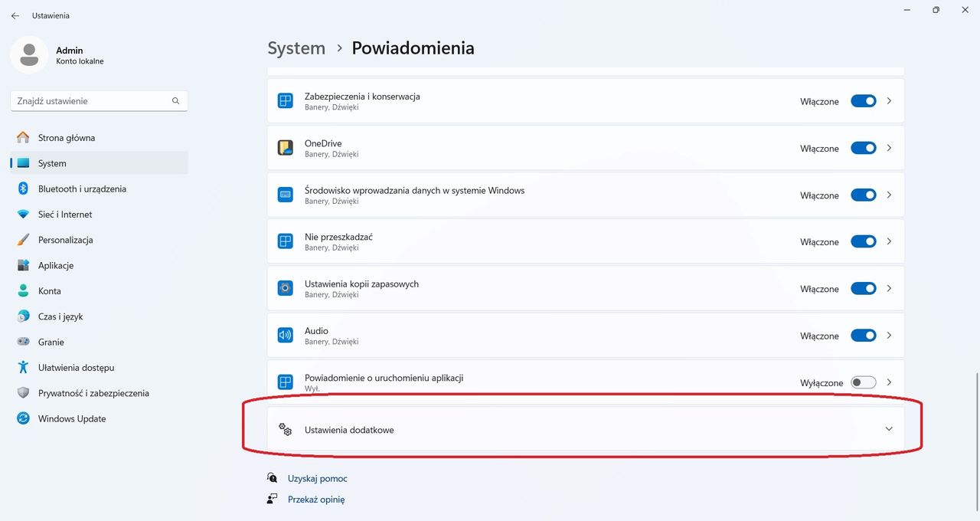Click the Admin account avatar
Viewport: 980px width, 521px height.
point(29,55)
